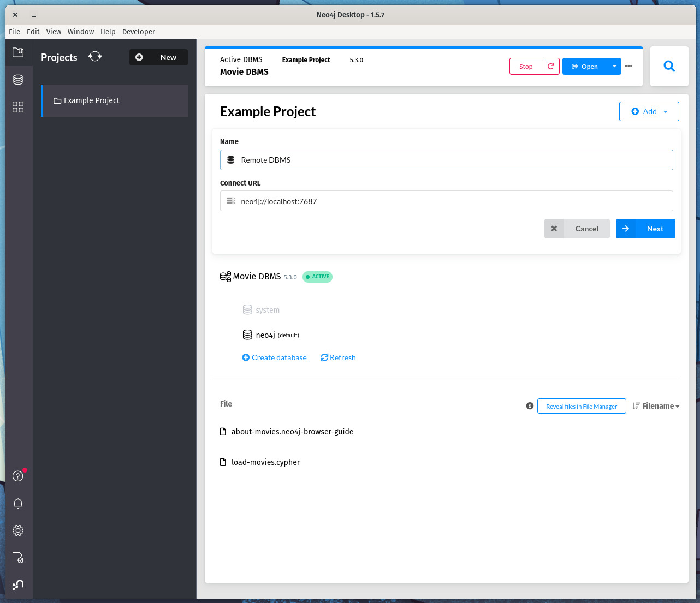The width and height of the screenshot is (700, 603).
Task: Open the Filename sort dropdown
Action: [655, 406]
